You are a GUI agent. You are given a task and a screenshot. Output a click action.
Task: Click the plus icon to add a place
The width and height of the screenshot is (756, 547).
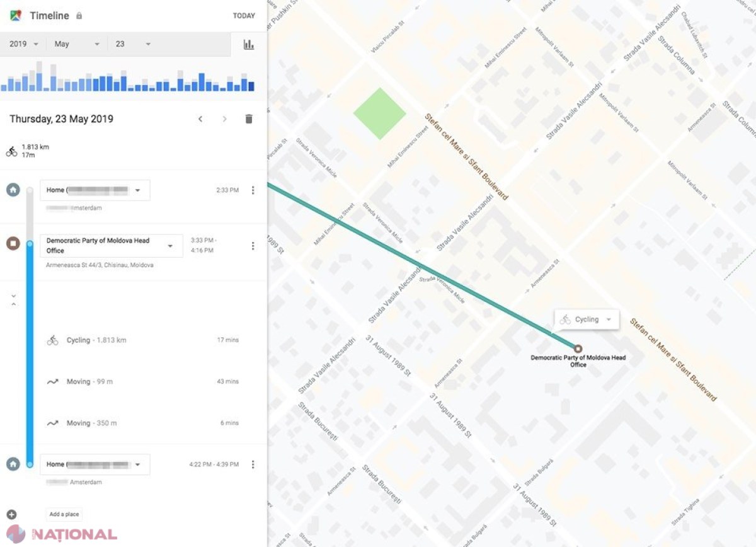point(13,514)
